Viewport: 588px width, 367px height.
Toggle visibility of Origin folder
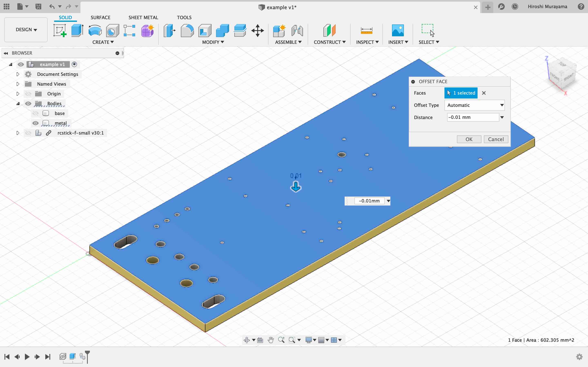[x=28, y=94]
